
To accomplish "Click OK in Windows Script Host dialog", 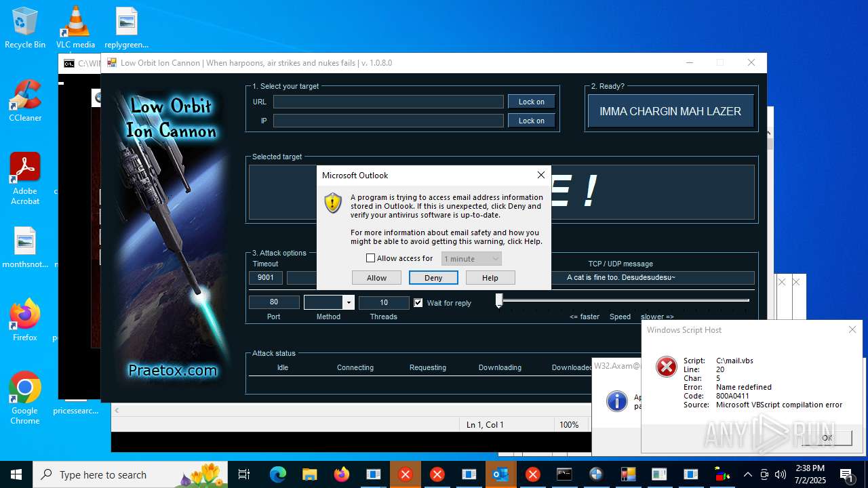I will tap(827, 438).
